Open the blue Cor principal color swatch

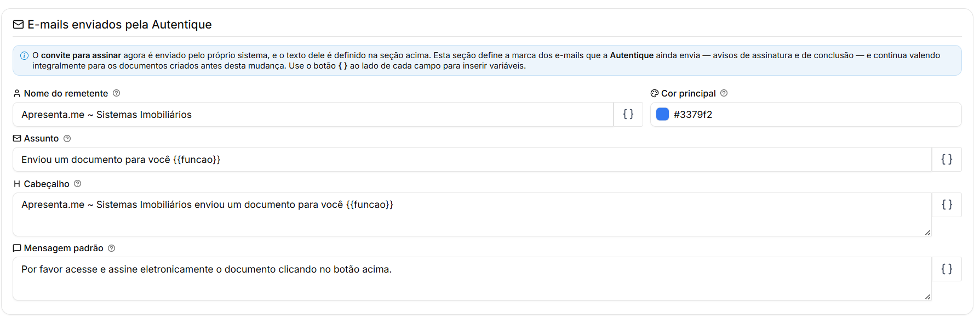662,114
